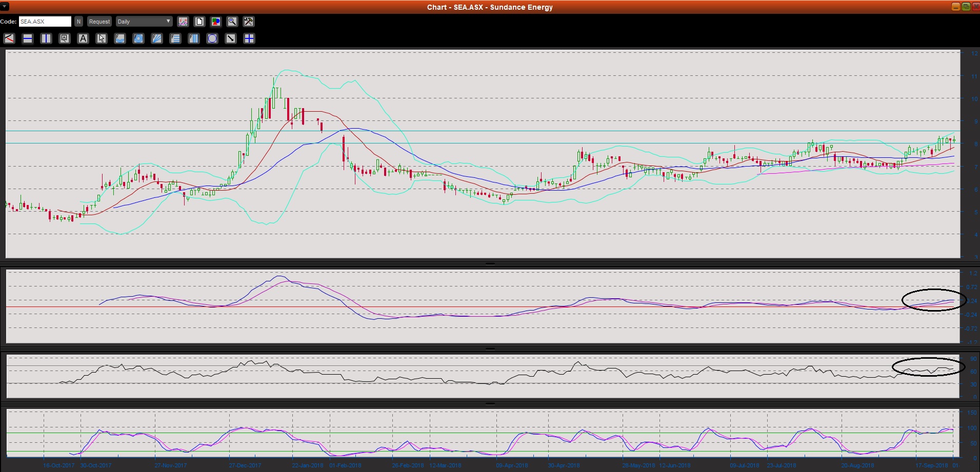Open the window menu arrow at top-left
The image size is (980, 472).
(x=5, y=7)
